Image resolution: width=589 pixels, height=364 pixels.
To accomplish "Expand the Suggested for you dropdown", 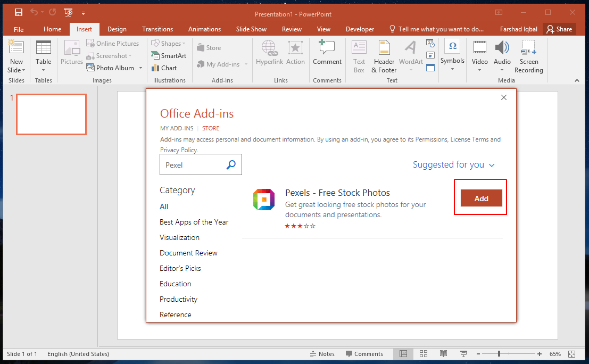I will 454,165.
